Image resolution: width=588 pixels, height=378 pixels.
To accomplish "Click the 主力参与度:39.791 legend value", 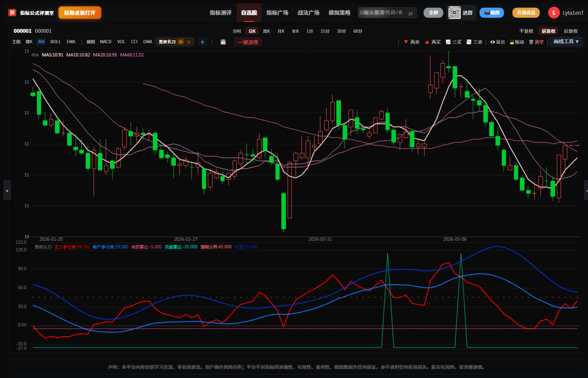I will tap(72, 247).
